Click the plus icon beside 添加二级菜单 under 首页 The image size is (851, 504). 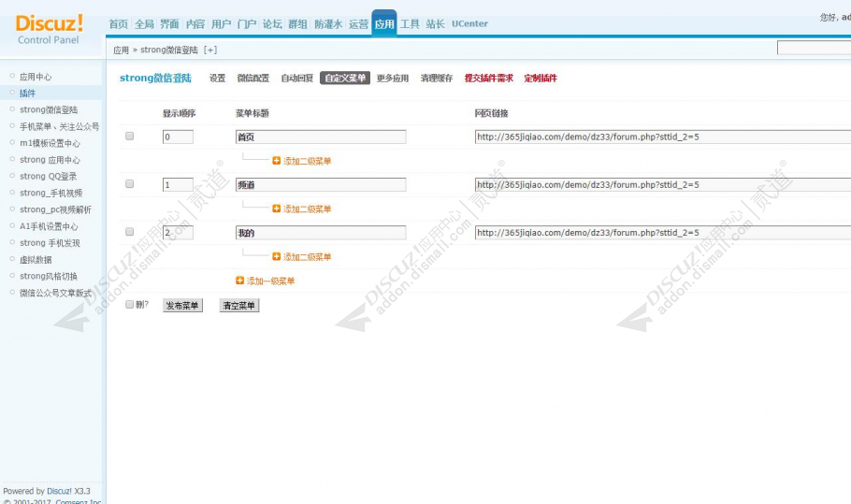(276, 161)
